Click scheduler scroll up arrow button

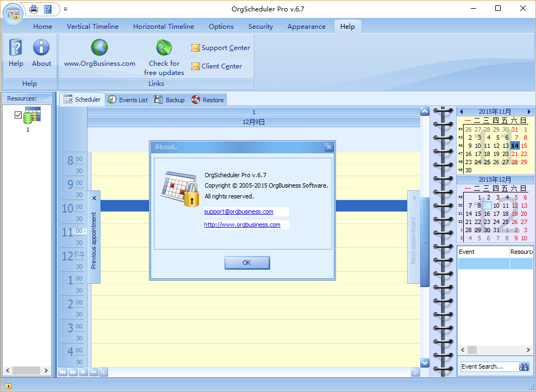[x=425, y=111]
